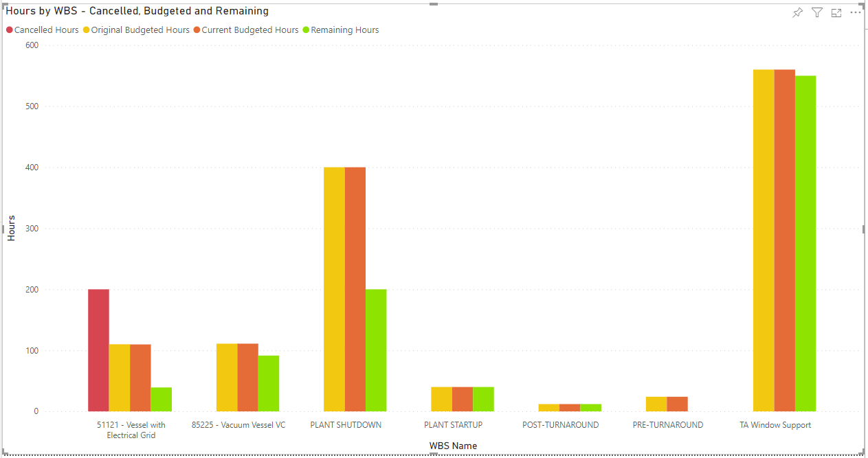Image resolution: width=868 pixels, height=458 pixels.
Task: Click the red Cancelled Hours bar for 51121
Action: [x=98, y=350]
